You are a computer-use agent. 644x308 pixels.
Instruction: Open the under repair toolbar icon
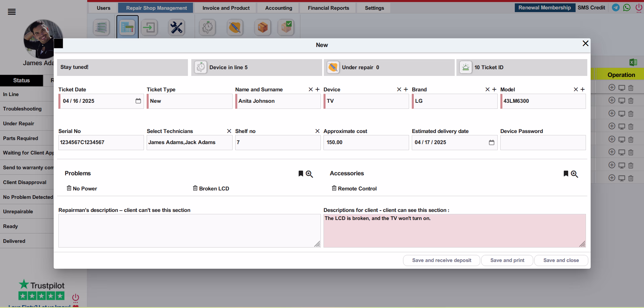[x=235, y=28]
